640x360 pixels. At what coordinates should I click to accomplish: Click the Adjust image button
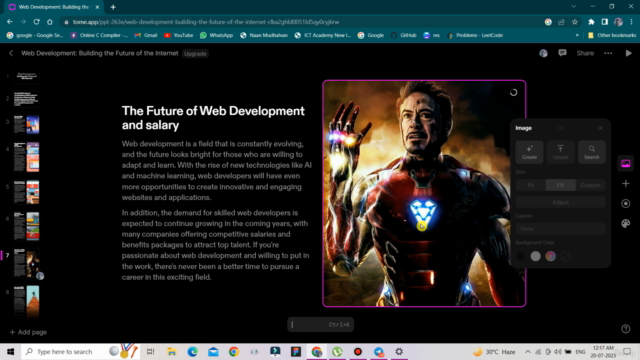pos(560,202)
